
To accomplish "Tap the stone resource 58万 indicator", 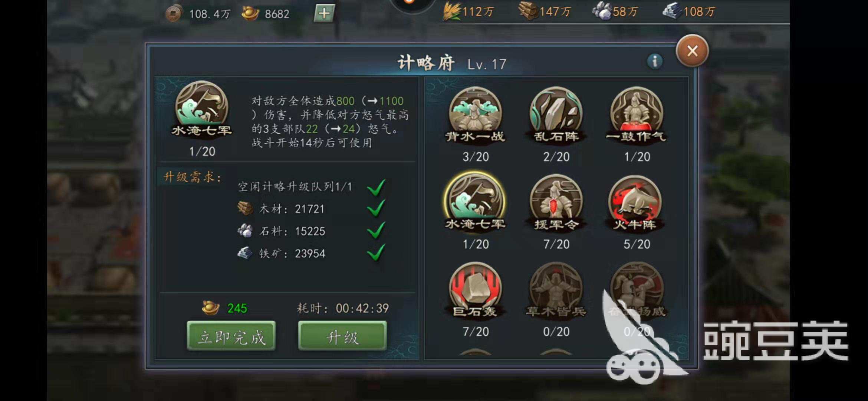I will (615, 12).
